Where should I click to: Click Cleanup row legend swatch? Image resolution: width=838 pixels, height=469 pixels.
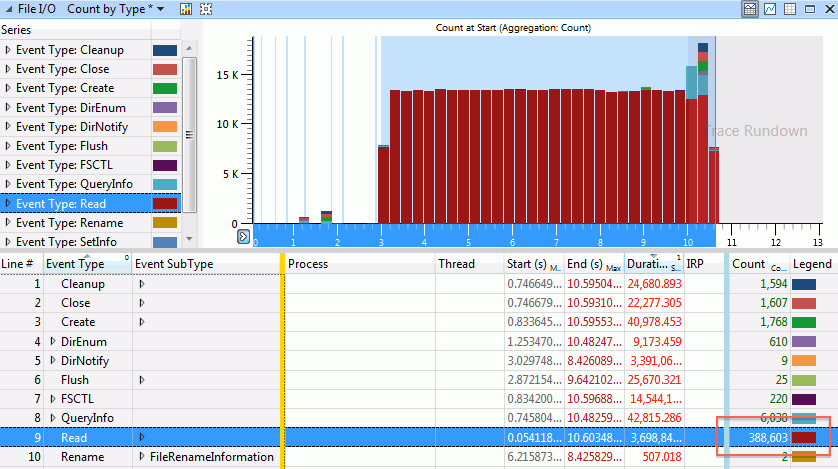pos(804,284)
